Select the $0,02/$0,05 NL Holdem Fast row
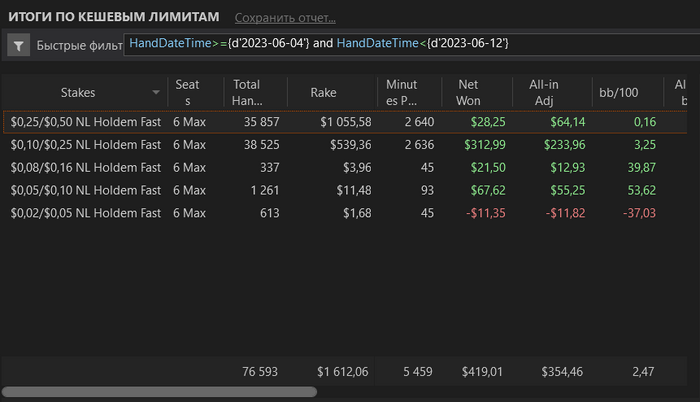 click(x=345, y=213)
